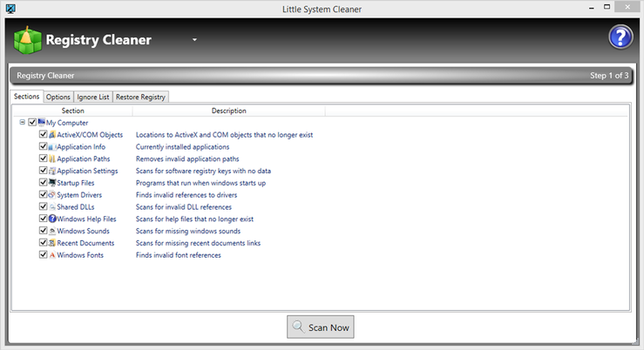644x350 pixels.
Task: Uncheck the ActiveX/COM Objects checkbox
Action: tap(43, 134)
